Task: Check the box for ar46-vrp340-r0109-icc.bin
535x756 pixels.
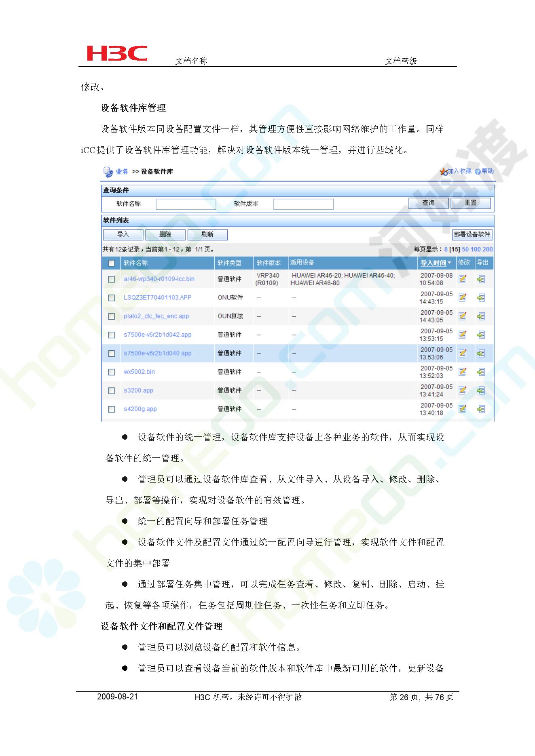Action: coord(112,279)
